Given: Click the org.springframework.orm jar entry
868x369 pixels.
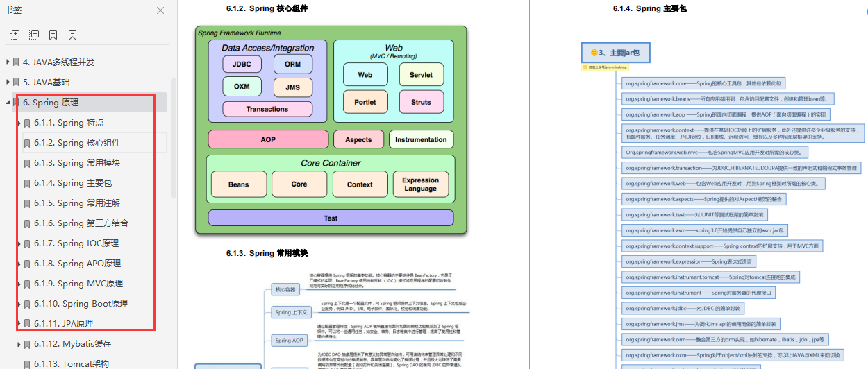Looking at the screenshot, I should pos(726,340).
